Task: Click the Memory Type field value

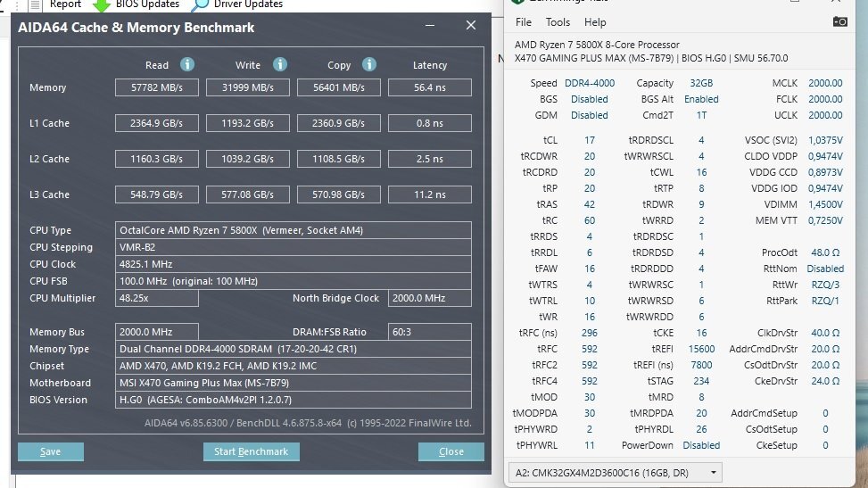Action: tap(293, 349)
